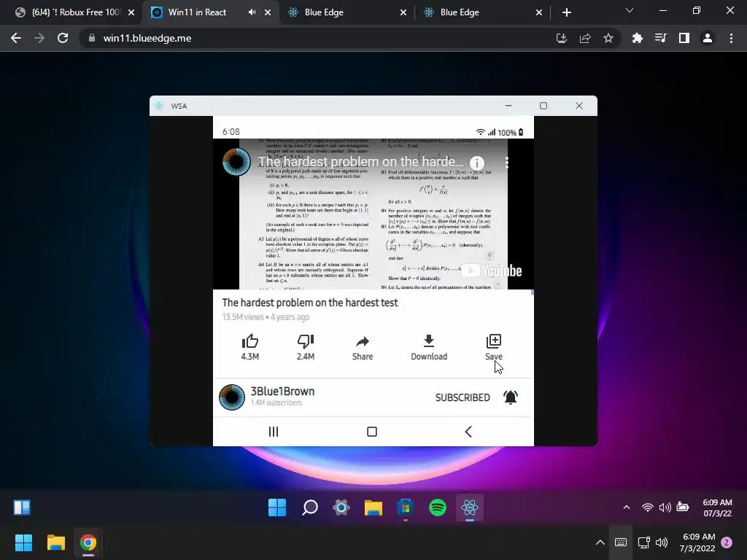Open Settings gear in Win11 web taskbar
Screen dimensions: 747x560
(341, 507)
